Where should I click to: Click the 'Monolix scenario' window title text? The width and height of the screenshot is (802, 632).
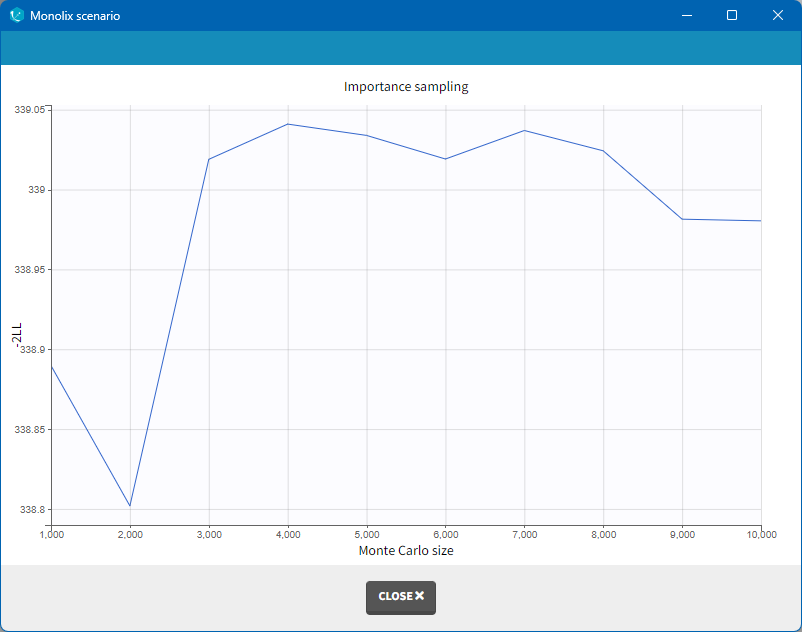pos(75,16)
